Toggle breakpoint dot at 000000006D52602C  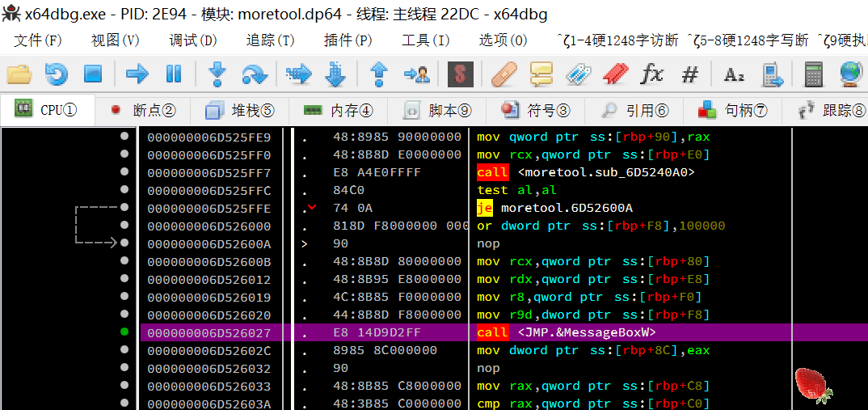point(124,349)
